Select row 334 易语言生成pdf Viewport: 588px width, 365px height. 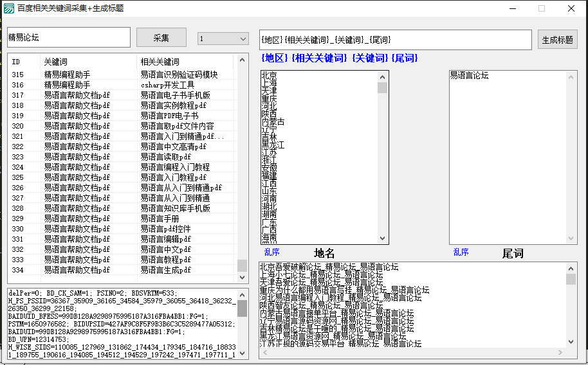pos(122,270)
